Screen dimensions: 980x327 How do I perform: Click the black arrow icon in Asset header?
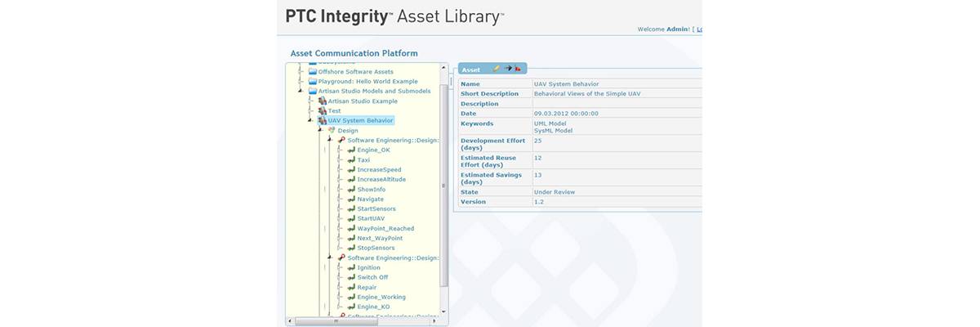coord(508,69)
